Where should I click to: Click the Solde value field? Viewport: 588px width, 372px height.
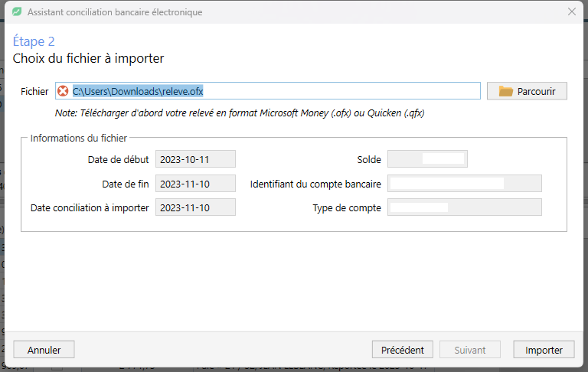tap(427, 159)
